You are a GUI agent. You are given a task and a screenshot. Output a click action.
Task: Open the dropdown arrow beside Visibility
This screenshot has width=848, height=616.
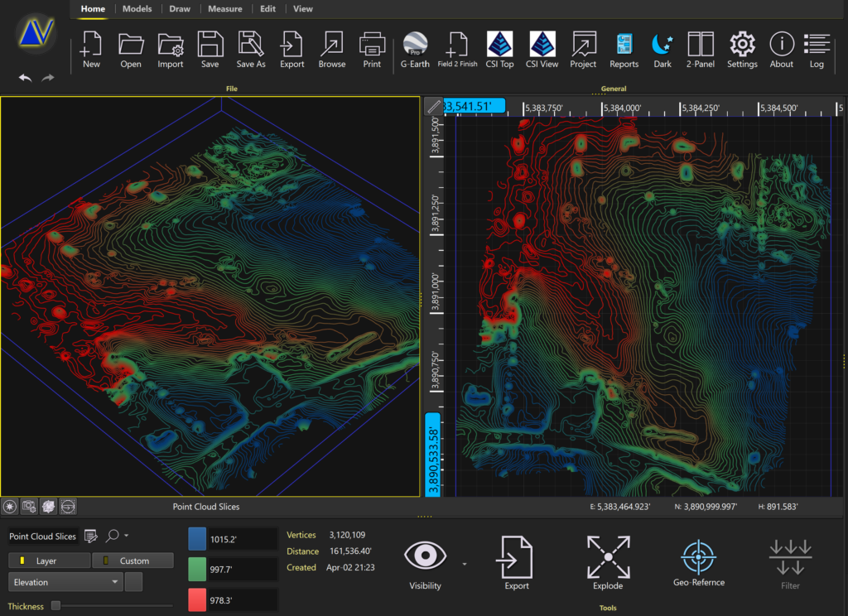[x=465, y=564]
